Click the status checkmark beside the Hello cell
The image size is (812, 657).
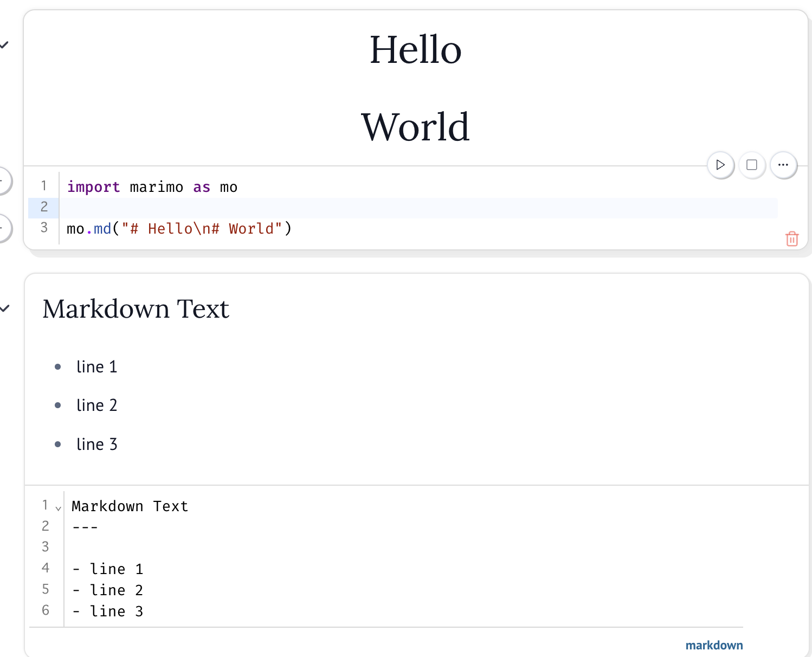[x=5, y=44]
